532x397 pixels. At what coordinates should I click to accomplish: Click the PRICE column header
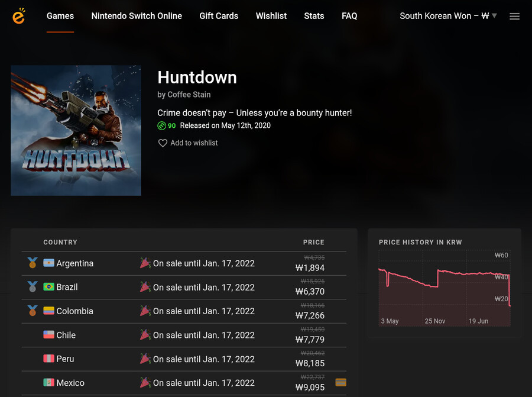click(x=313, y=242)
